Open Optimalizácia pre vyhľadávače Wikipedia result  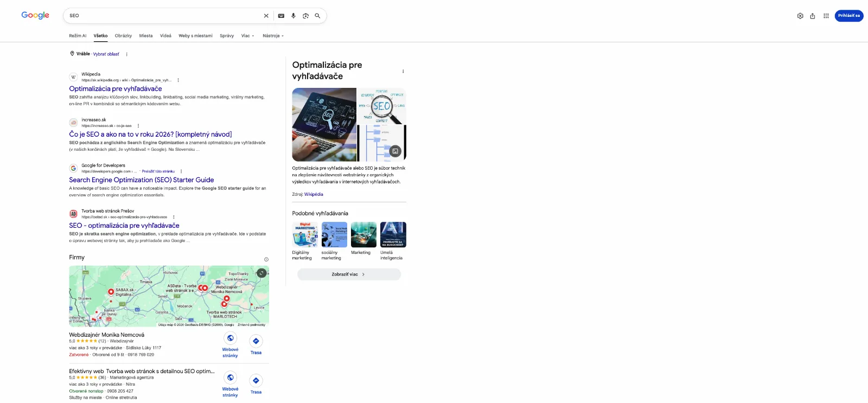116,88
